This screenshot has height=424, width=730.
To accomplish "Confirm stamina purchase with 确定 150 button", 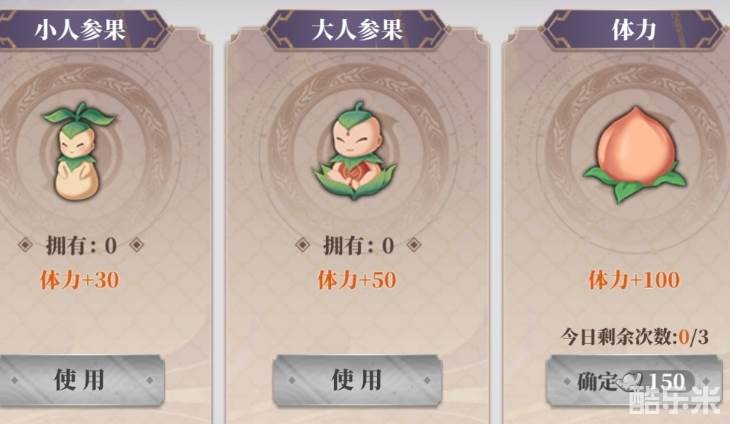I will pyautogui.click(x=634, y=381).
